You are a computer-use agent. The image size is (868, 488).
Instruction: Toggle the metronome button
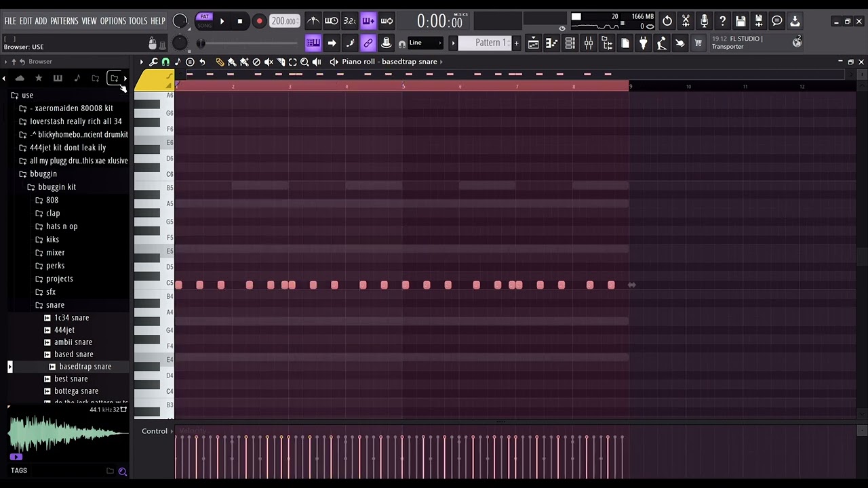(313, 21)
